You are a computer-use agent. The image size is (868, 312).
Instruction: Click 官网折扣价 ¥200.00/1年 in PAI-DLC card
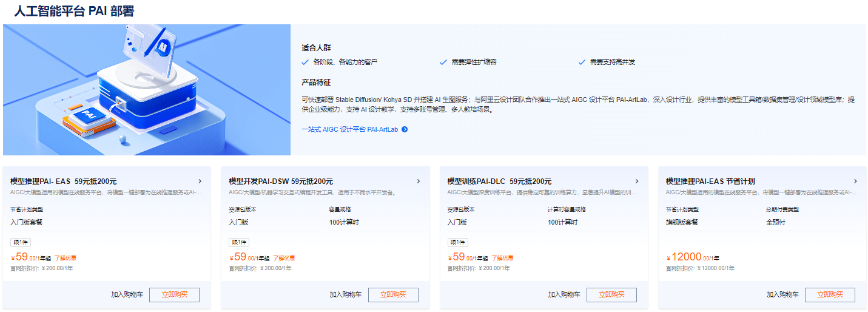point(478,268)
